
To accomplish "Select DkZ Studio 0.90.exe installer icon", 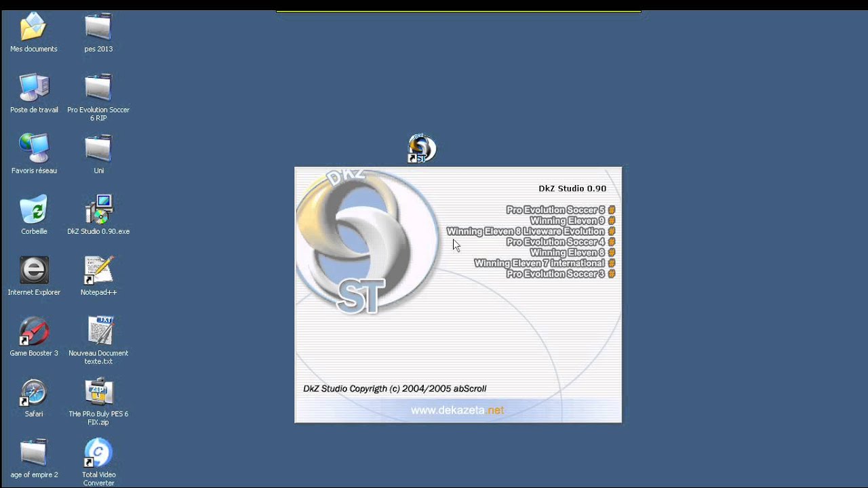I will pyautogui.click(x=98, y=209).
